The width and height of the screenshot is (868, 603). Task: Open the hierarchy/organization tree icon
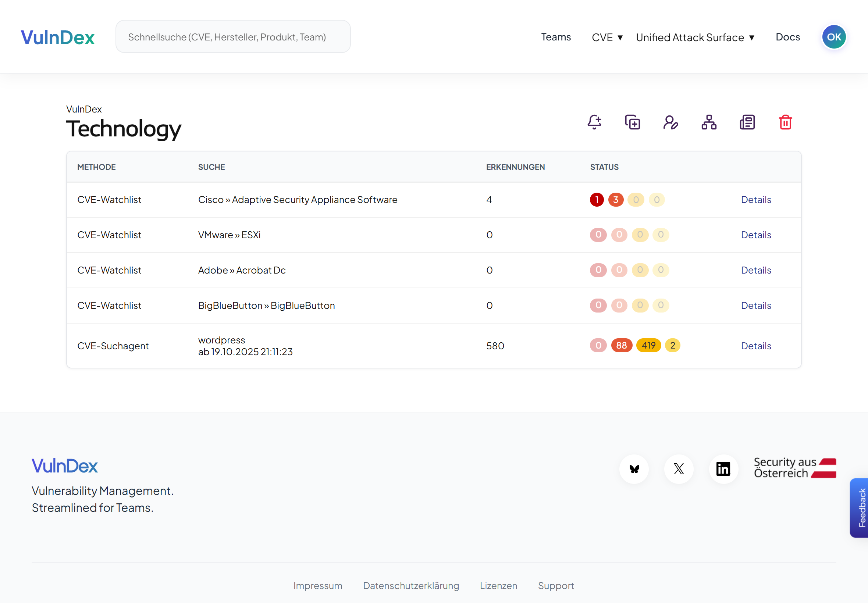[709, 122]
